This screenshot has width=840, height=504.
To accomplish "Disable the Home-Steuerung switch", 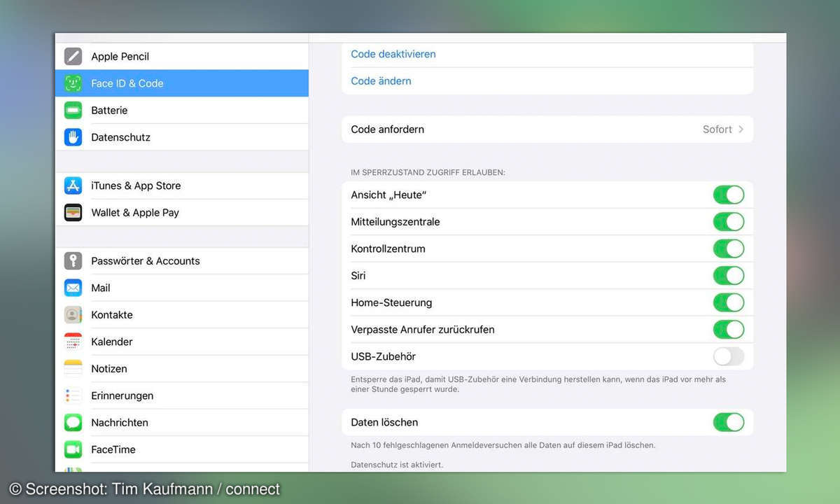I will [729, 302].
